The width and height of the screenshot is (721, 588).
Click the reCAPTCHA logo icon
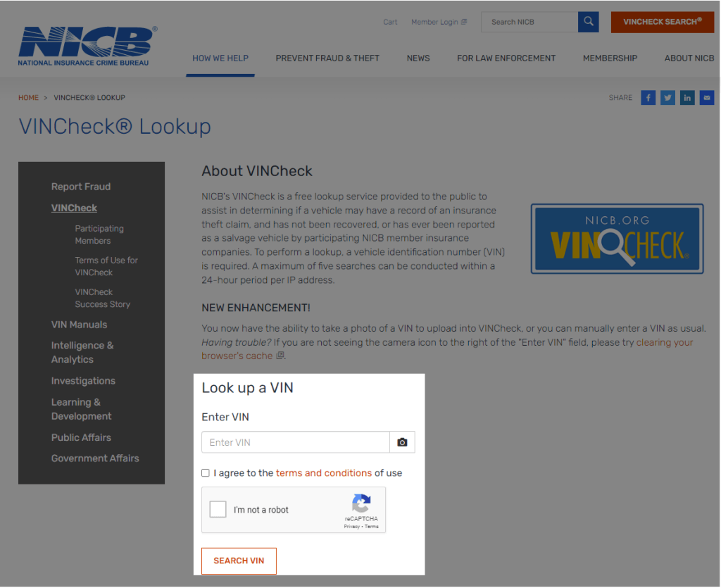click(x=361, y=503)
